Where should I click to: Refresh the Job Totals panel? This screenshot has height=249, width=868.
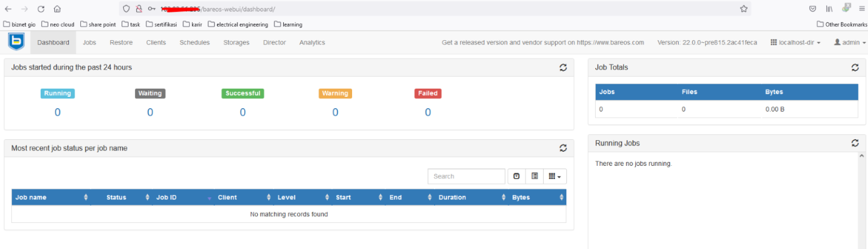[855, 67]
